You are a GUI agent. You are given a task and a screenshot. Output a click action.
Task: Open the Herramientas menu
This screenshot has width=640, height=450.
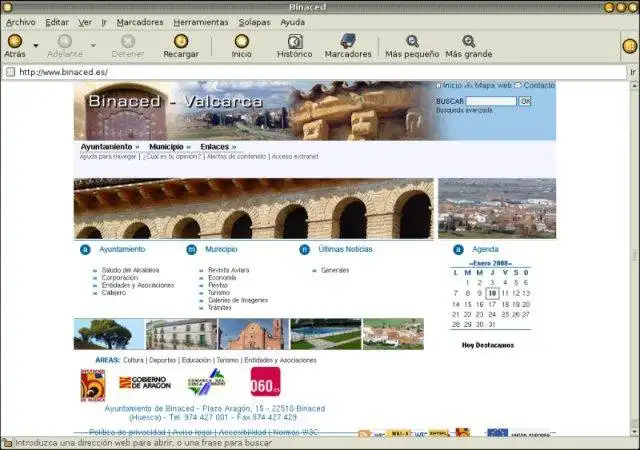201,22
